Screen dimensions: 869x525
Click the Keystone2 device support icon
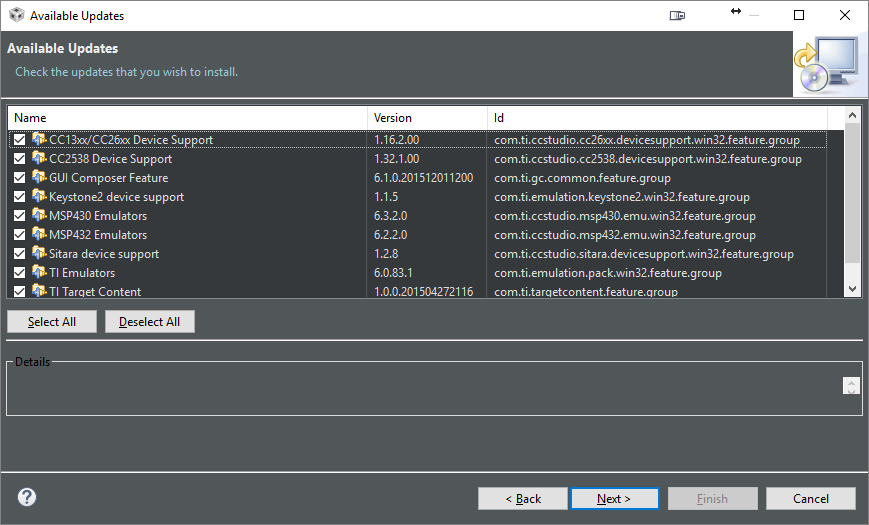pyautogui.click(x=39, y=197)
